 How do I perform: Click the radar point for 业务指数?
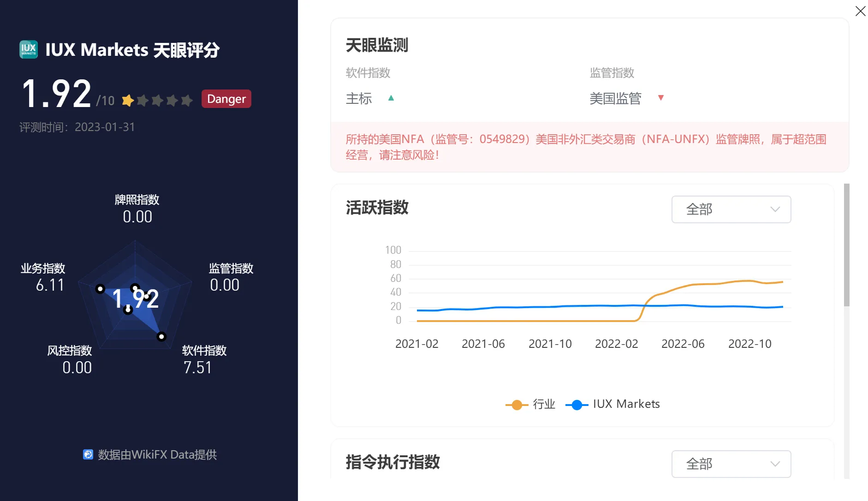pos(100,289)
